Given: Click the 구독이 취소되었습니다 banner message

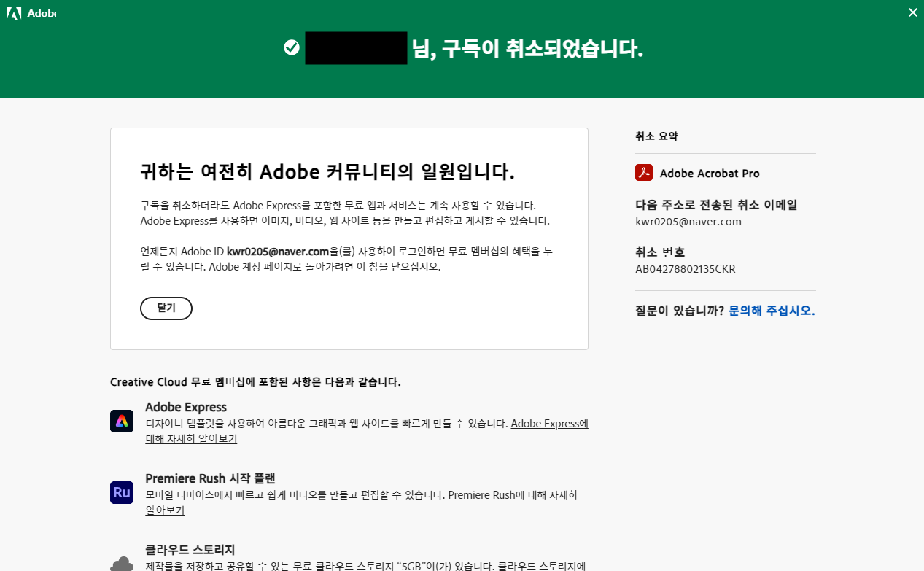Looking at the screenshot, I should (x=527, y=48).
